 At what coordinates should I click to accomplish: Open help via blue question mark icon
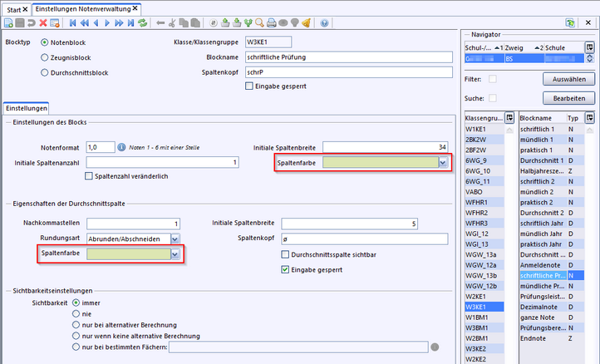(323, 23)
